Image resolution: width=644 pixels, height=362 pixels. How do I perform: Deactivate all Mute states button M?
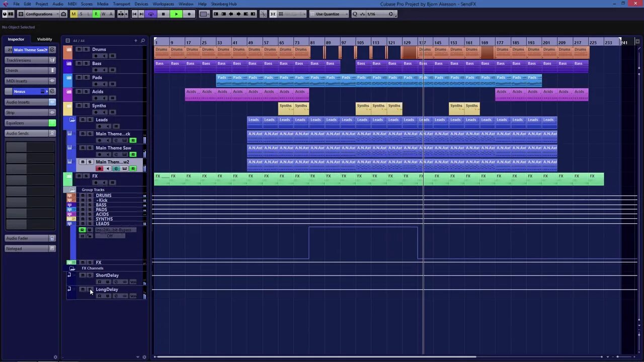point(73,14)
